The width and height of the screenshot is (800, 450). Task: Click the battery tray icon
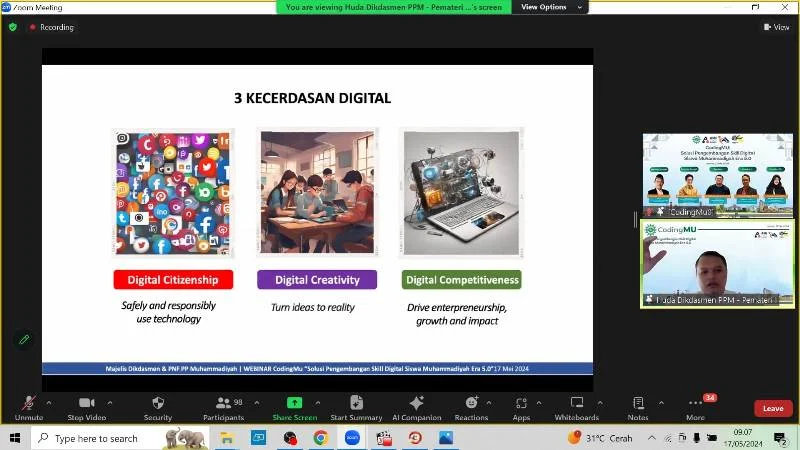click(x=712, y=438)
